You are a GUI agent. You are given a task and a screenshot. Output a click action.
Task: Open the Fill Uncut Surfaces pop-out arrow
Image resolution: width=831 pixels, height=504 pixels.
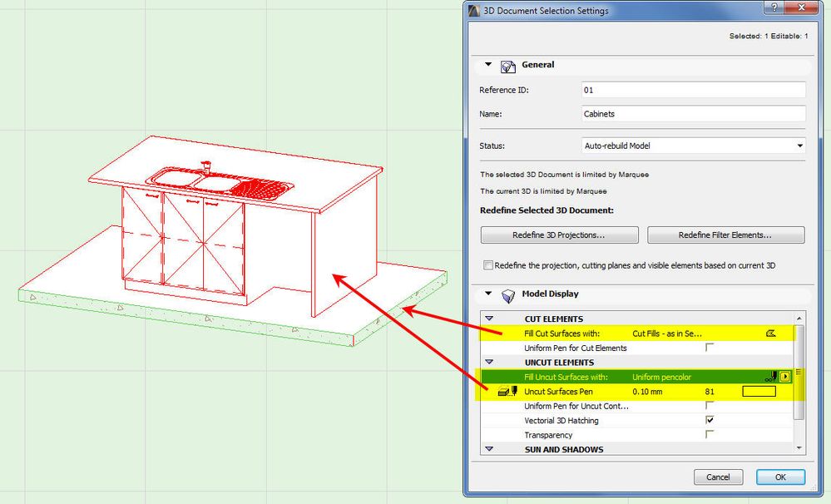pyautogui.click(x=787, y=377)
